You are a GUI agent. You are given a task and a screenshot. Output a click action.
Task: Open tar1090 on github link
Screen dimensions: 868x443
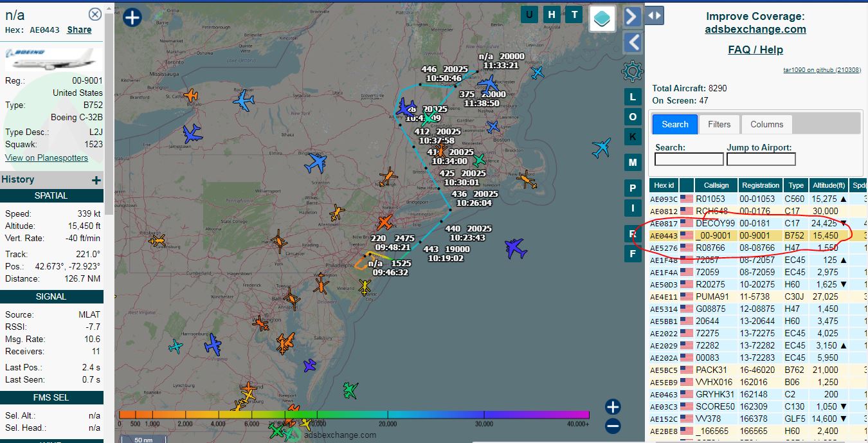coord(822,69)
